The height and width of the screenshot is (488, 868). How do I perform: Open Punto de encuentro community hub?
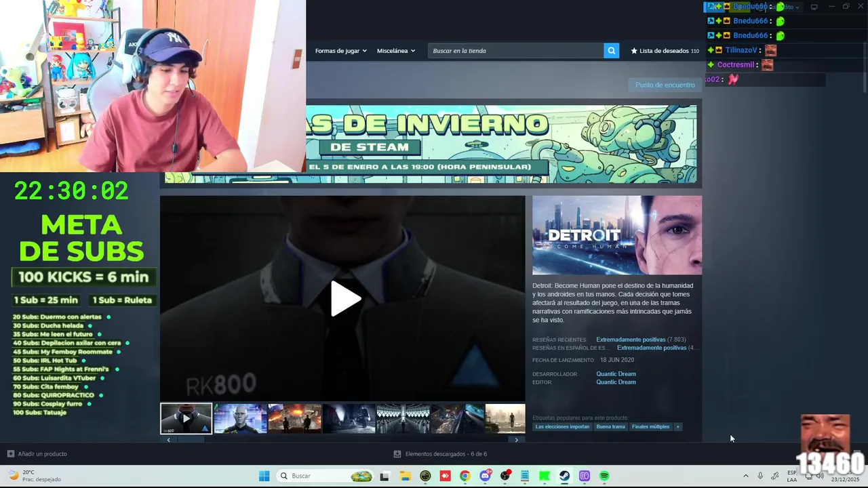[665, 85]
